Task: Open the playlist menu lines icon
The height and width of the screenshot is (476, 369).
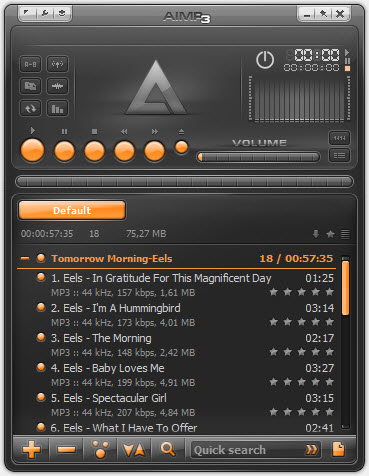Action: click(x=345, y=234)
